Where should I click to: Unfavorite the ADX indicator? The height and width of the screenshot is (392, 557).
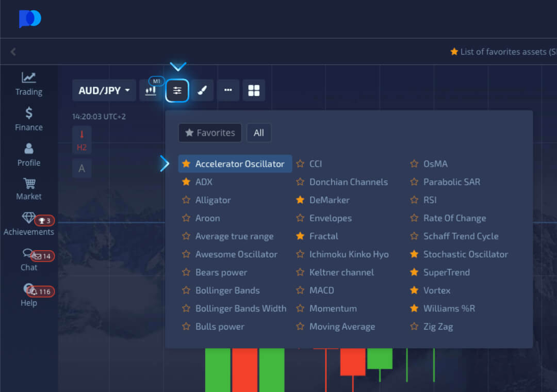[x=186, y=182]
